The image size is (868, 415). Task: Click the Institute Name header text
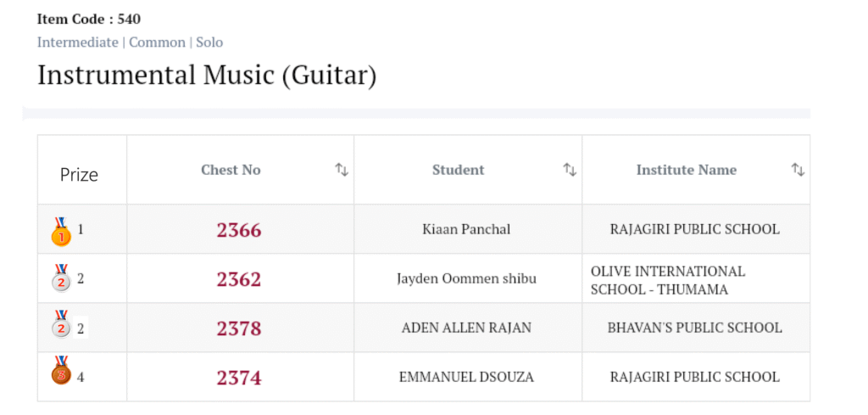click(687, 170)
